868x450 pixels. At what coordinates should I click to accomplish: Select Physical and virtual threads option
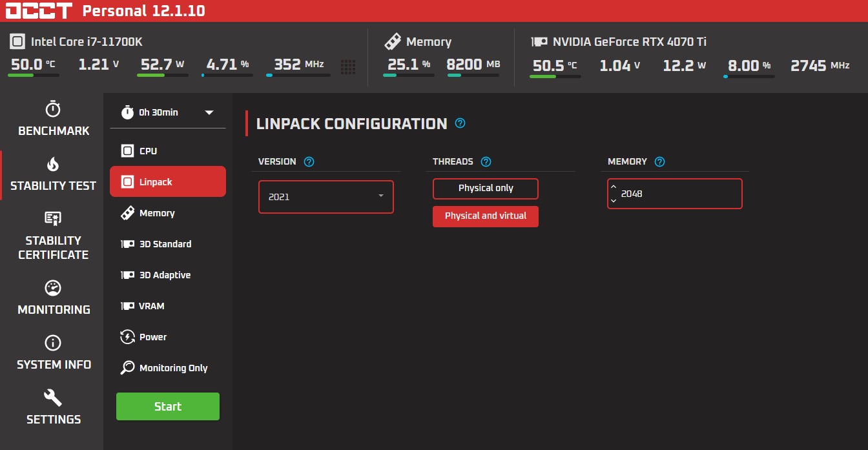click(485, 216)
